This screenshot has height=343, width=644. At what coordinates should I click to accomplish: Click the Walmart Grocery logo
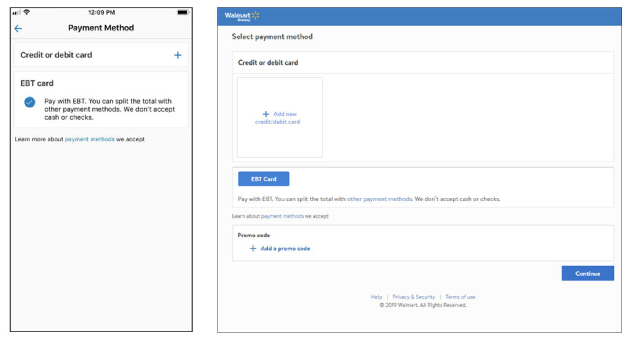tap(242, 16)
